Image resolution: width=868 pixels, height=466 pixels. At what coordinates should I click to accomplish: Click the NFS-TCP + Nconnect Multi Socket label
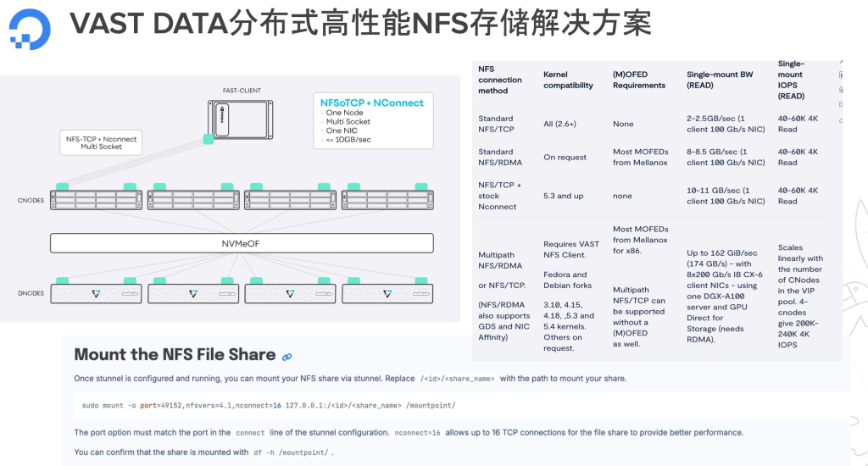(101, 142)
